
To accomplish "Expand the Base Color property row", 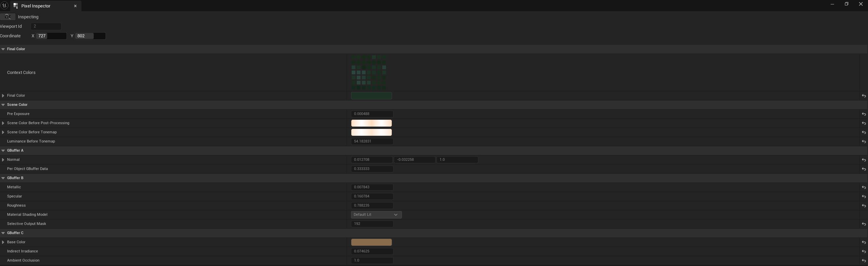I will click(x=3, y=242).
